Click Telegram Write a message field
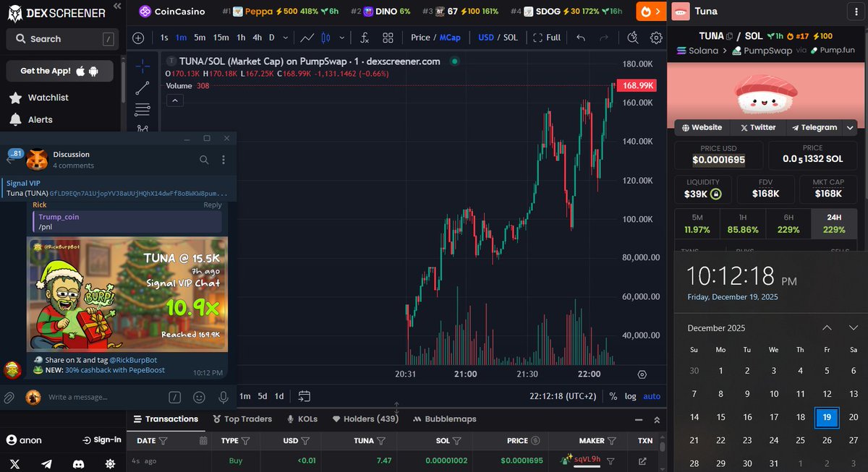The width and height of the screenshot is (868, 472). (x=105, y=397)
